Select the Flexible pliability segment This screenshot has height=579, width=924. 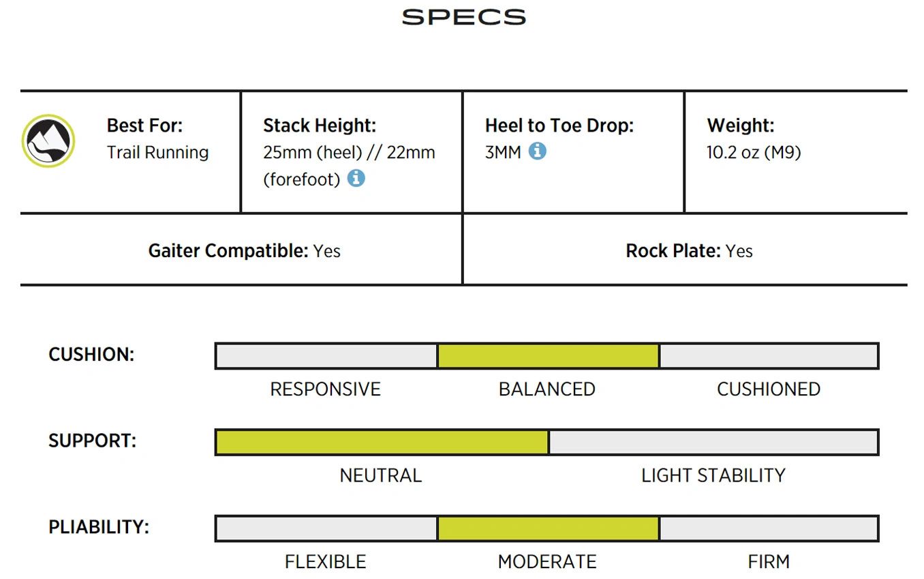tap(326, 529)
